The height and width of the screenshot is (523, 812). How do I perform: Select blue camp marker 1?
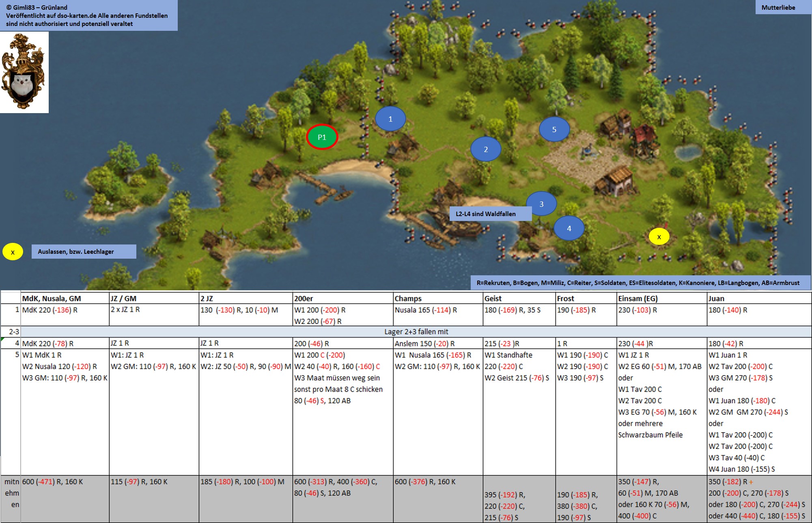point(390,119)
